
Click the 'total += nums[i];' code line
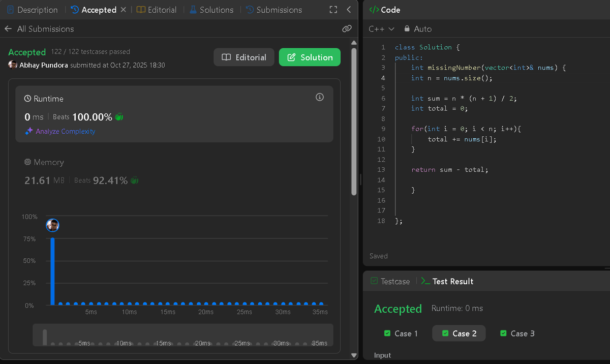pyautogui.click(x=462, y=139)
